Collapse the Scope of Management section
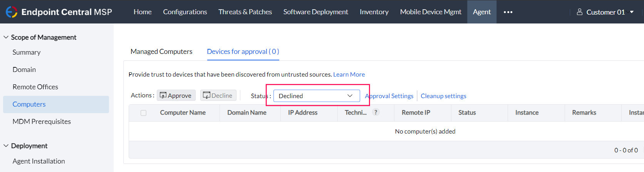This screenshot has width=644, height=172. click(6, 37)
